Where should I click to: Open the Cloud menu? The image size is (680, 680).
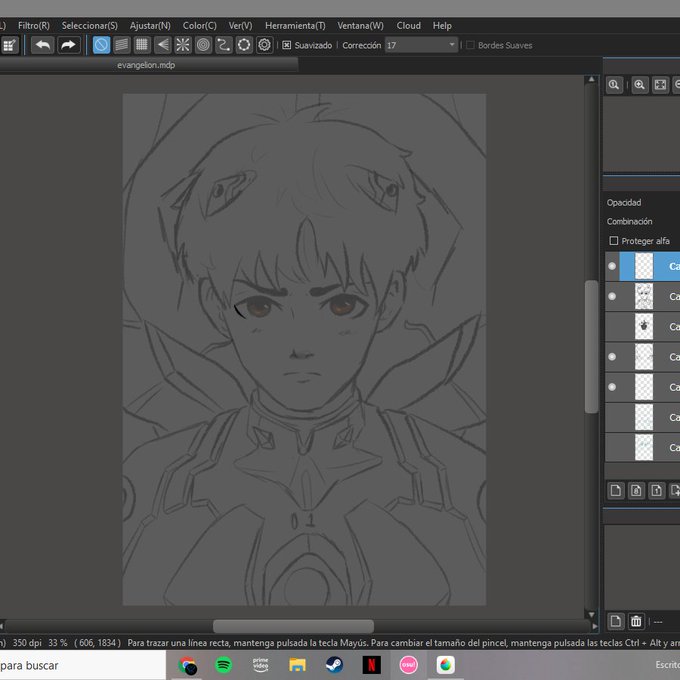point(409,26)
